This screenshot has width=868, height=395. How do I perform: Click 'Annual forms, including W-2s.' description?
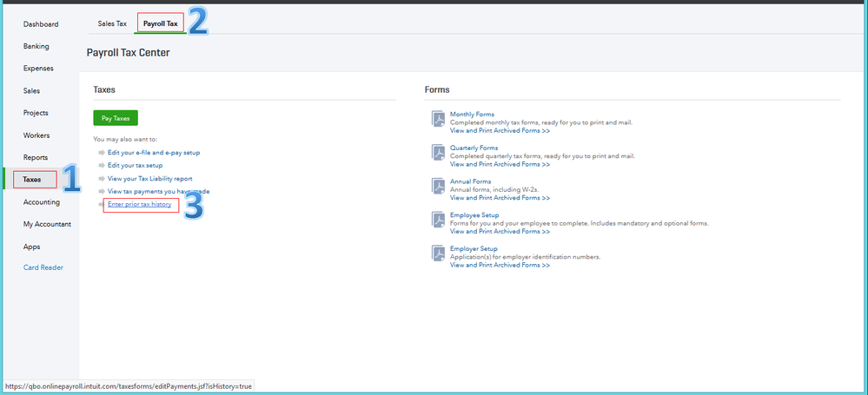pyautogui.click(x=494, y=190)
